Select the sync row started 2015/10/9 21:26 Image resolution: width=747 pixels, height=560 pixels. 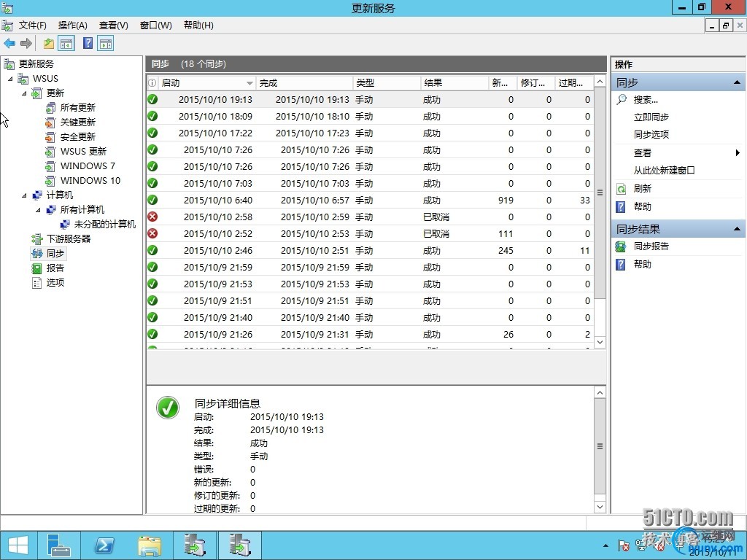(x=371, y=334)
